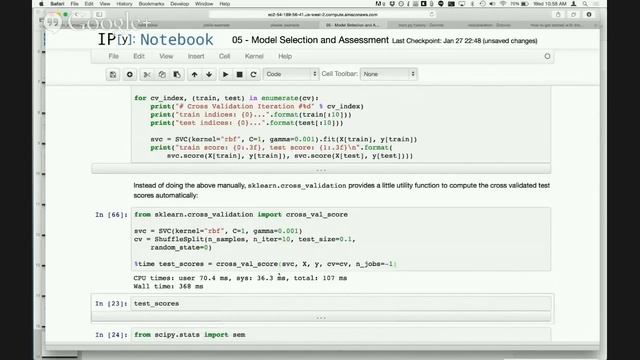Open the notebook Kernel menu

pos(254,56)
